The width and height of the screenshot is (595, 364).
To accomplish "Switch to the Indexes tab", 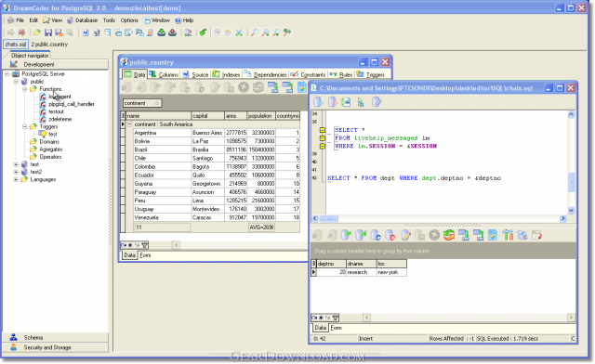I will pos(227,74).
